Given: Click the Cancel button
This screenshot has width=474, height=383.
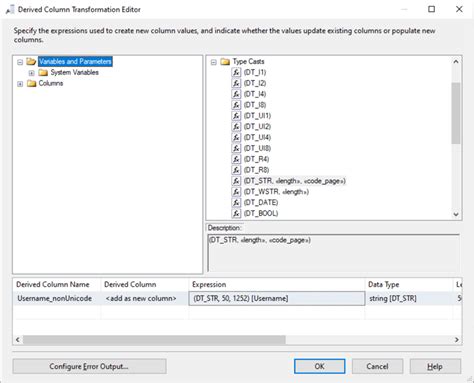Looking at the screenshot, I should [377, 366].
